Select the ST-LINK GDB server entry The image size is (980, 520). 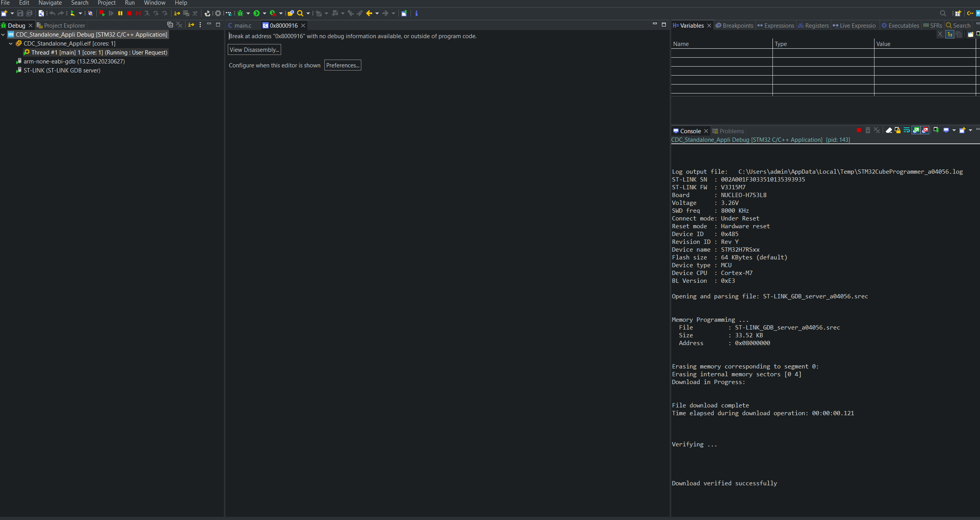(x=62, y=71)
